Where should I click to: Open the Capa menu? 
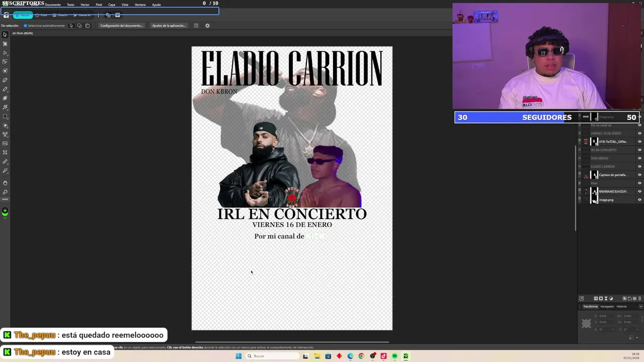[112, 5]
